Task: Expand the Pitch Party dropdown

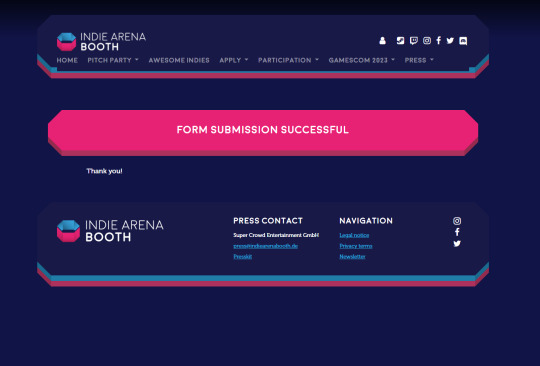Action: [x=113, y=60]
